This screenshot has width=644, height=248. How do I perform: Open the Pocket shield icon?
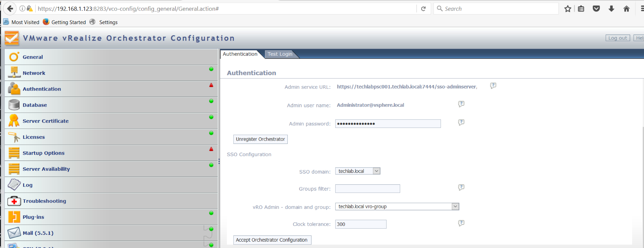[596, 9]
